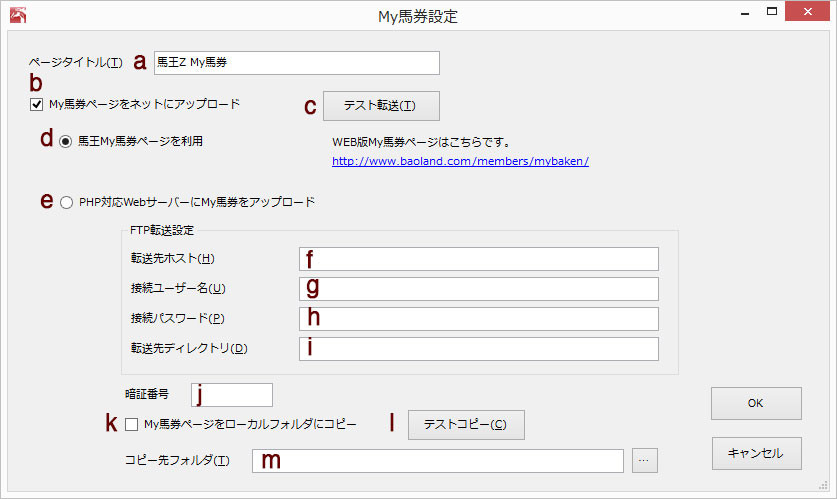The image size is (837, 499).
Task: Click the red horse app icon in title bar
Action: point(18,15)
